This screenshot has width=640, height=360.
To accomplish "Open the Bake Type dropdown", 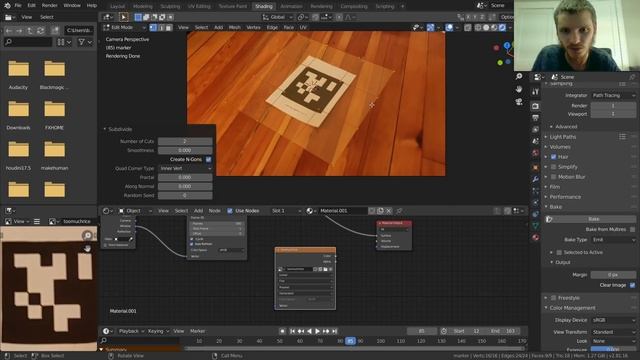I will (x=613, y=240).
